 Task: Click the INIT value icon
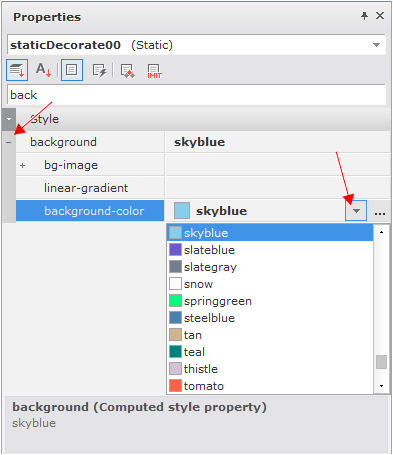pos(154,71)
